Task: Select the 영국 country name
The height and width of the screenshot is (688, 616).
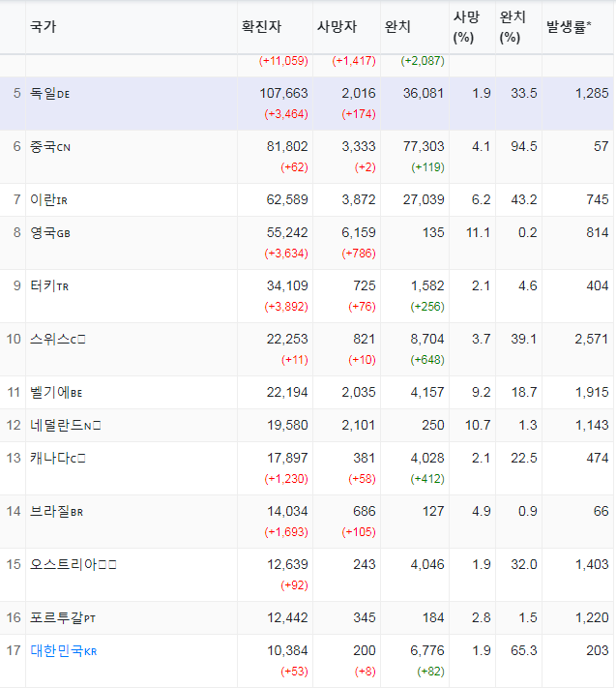Action: (44, 232)
